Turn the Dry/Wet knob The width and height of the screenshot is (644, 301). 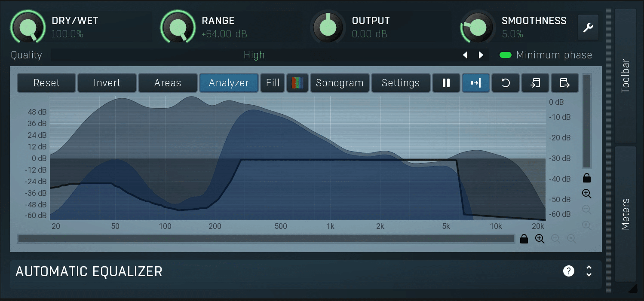[28, 27]
